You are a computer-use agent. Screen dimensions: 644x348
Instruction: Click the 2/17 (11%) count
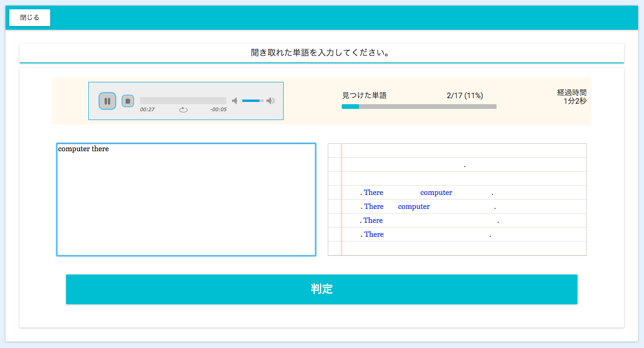point(465,95)
